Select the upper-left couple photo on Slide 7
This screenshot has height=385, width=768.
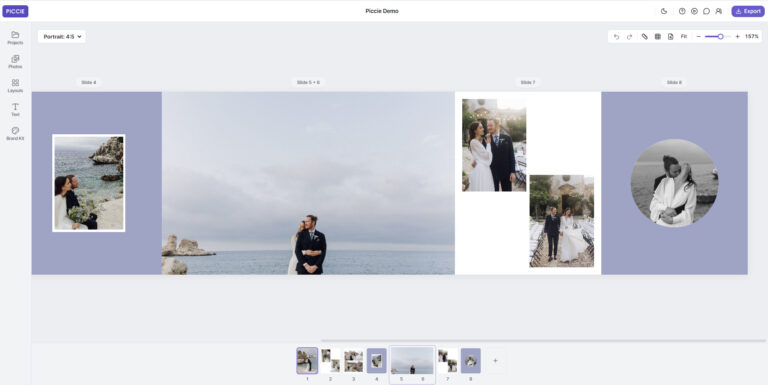click(x=494, y=145)
